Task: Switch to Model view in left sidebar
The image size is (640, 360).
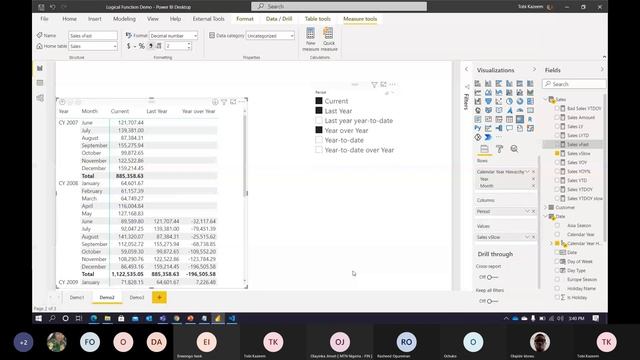Action: [40, 98]
